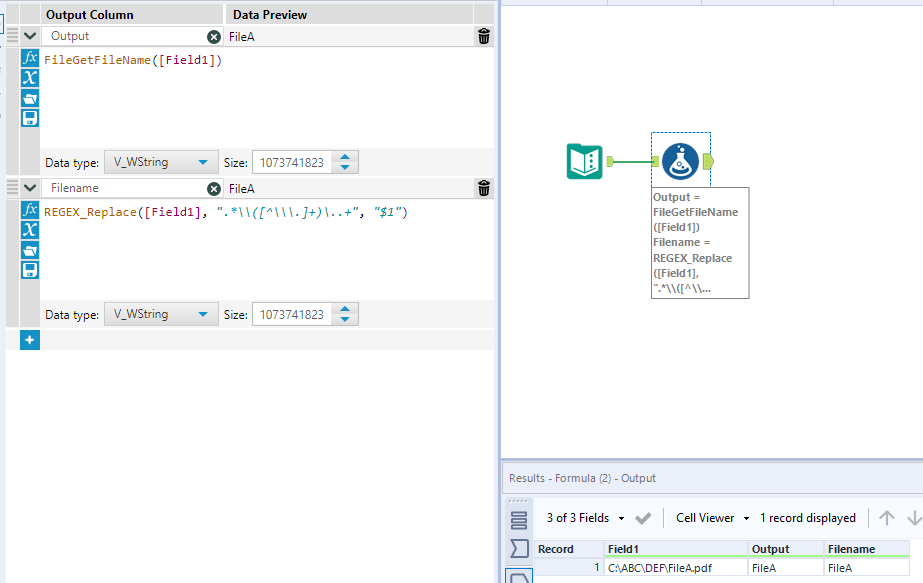The width and height of the screenshot is (923, 583).
Task: Open the V_WString data type dropdown
Action: [160, 162]
